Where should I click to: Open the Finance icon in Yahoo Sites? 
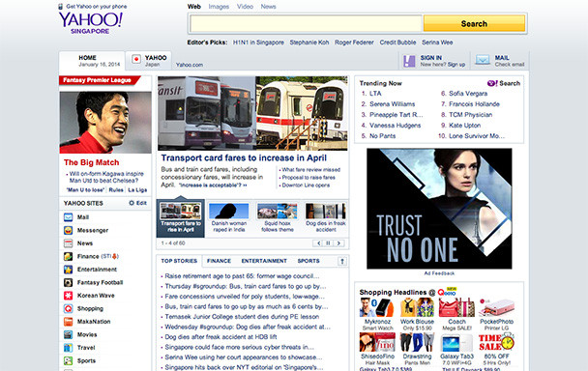pos(68,257)
